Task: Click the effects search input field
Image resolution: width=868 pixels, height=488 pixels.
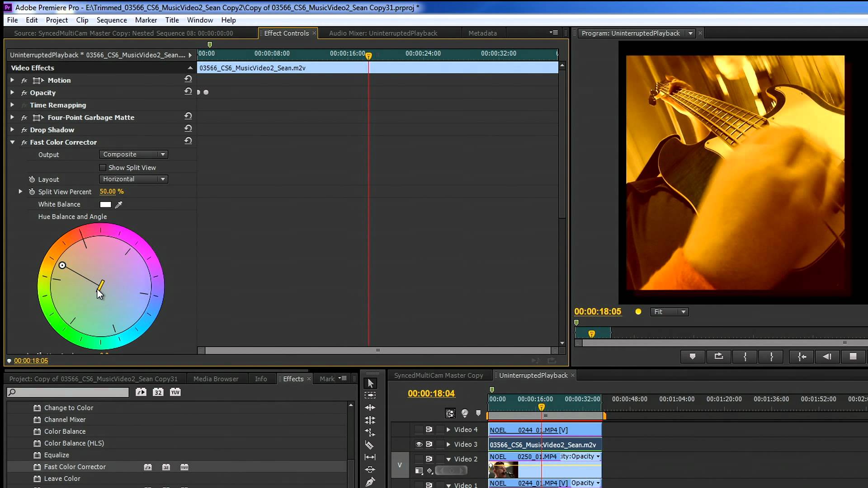Action: [69, 392]
